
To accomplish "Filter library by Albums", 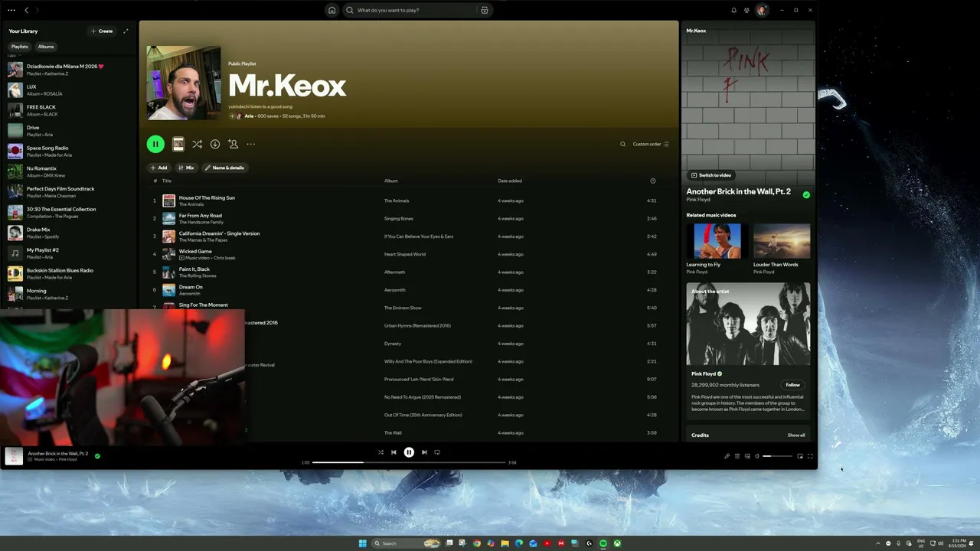I will click(x=46, y=47).
